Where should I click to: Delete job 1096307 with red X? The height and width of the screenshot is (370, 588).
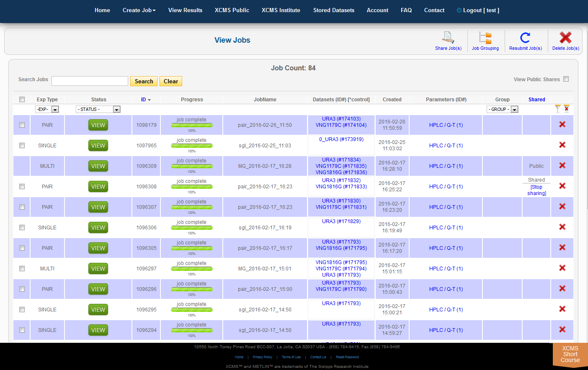point(562,206)
